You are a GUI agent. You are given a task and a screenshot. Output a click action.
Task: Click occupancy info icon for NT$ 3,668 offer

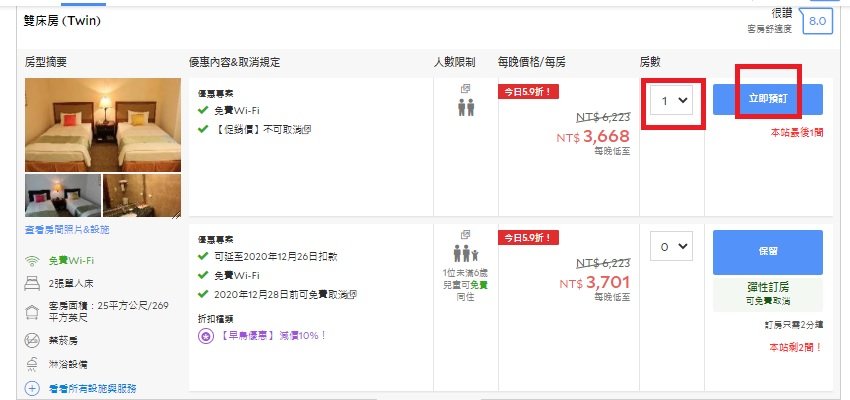(466, 88)
